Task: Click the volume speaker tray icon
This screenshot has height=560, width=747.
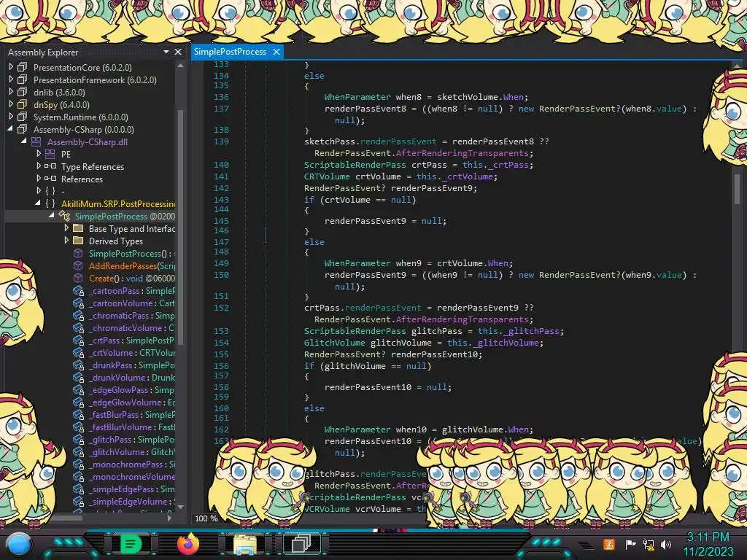Action: tap(665, 544)
